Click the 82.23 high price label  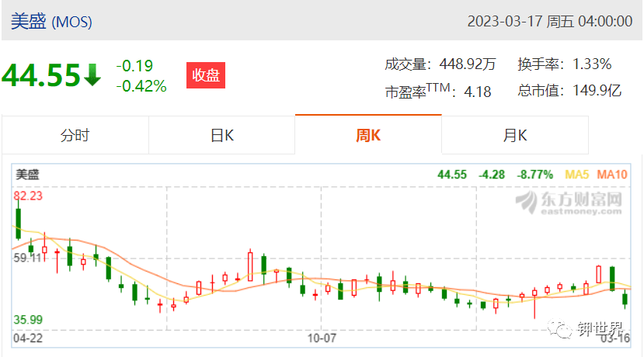(28, 196)
